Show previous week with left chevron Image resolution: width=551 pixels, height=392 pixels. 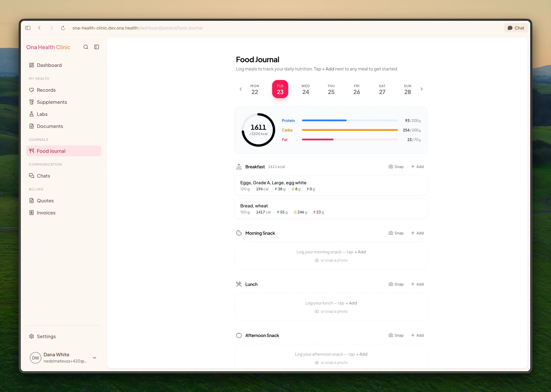tap(241, 89)
